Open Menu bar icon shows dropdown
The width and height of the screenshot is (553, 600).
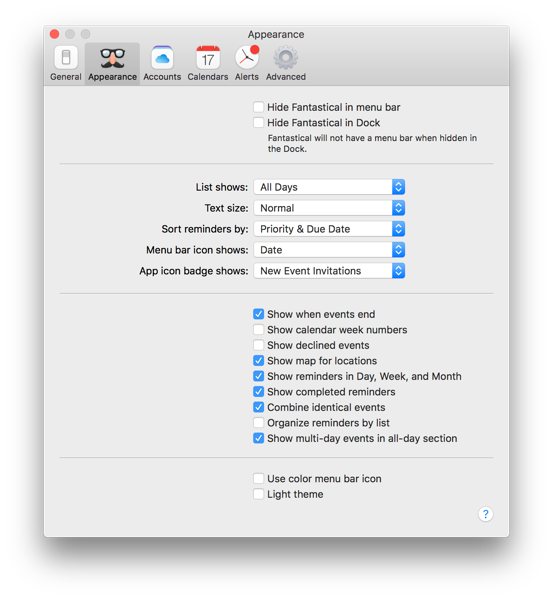pos(329,250)
